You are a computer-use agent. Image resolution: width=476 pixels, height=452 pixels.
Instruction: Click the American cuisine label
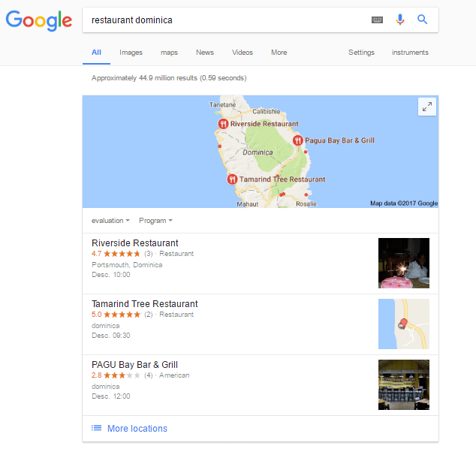174,375
